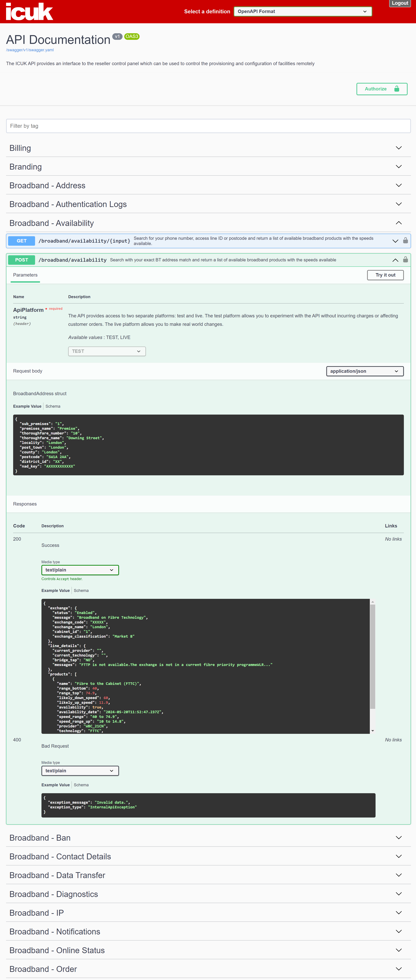This screenshot has height=980, width=416.
Task: Click the Filter by tag input field
Action: tap(208, 126)
